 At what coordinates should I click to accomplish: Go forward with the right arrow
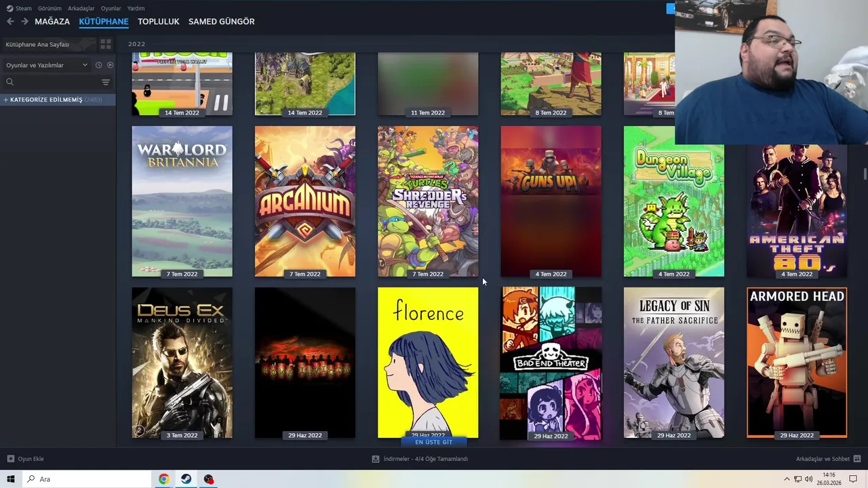[24, 22]
